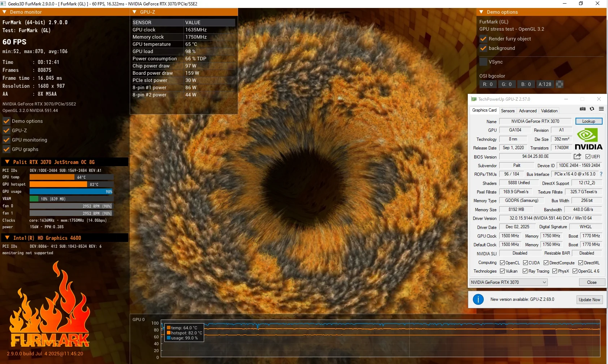Click the VRAM 10% (839 MB) bar

[x=72, y=199]
